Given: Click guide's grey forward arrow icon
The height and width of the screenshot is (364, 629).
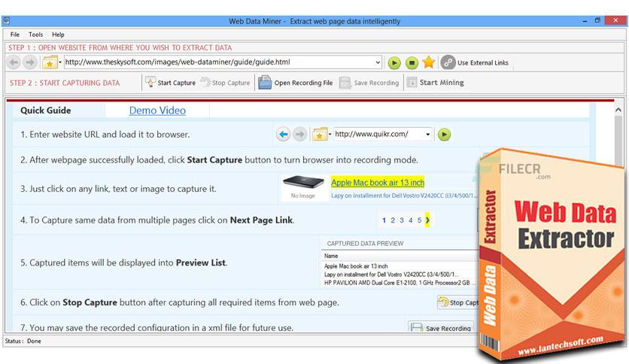Looking at the screenshot, I should point(299,135).
